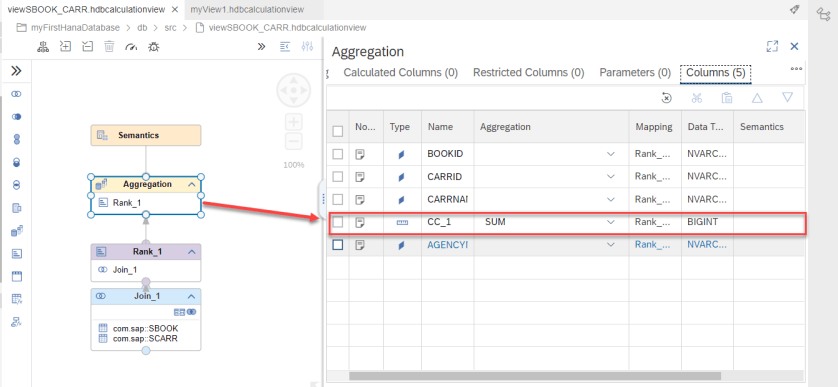The width and height of the screenshot is (838, 387).
Task: Click the notes icon in BOOKID row
Action: coord(360,154)
